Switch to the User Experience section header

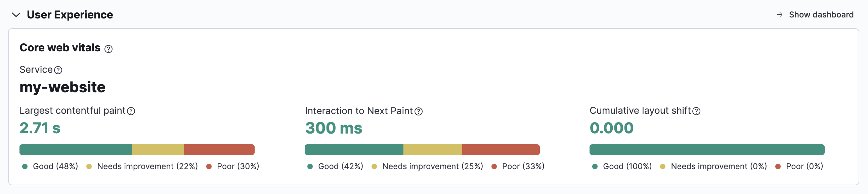[70, 14]
